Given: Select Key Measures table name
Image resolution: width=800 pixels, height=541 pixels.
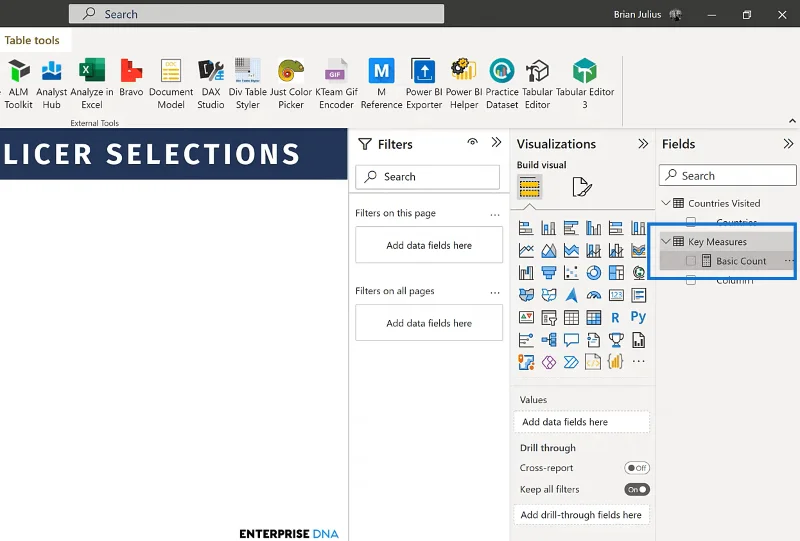Looking at the screenshot, I should (x=717, y=241).
